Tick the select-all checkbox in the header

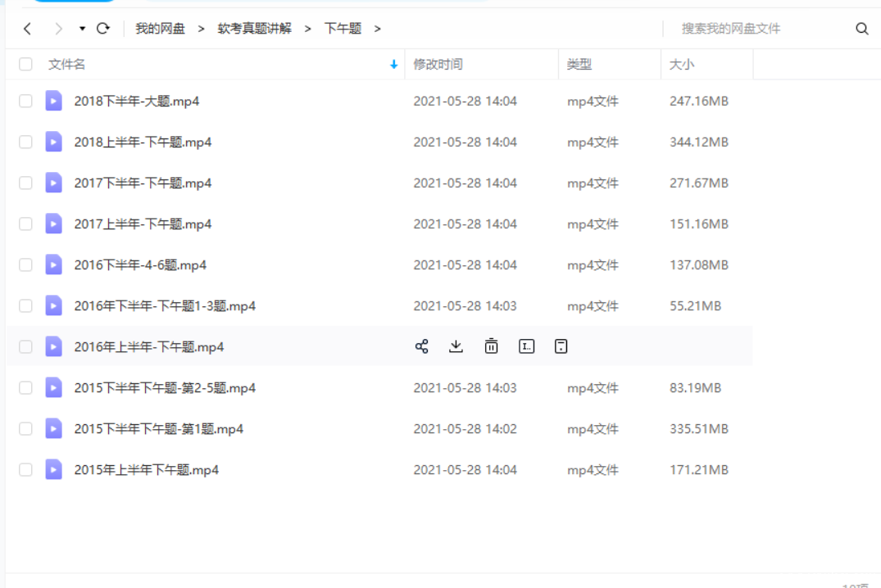25,64
